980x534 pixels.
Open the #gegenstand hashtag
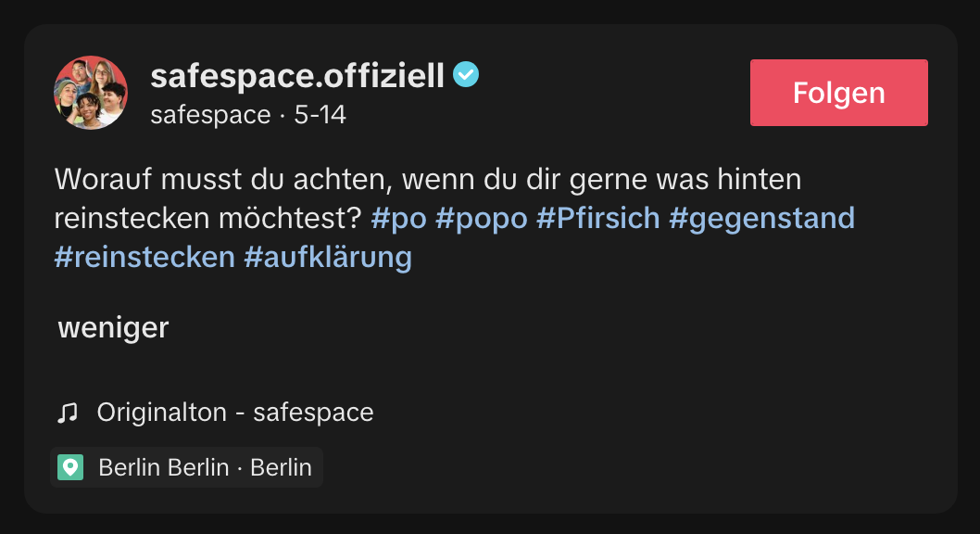point(761,218)
